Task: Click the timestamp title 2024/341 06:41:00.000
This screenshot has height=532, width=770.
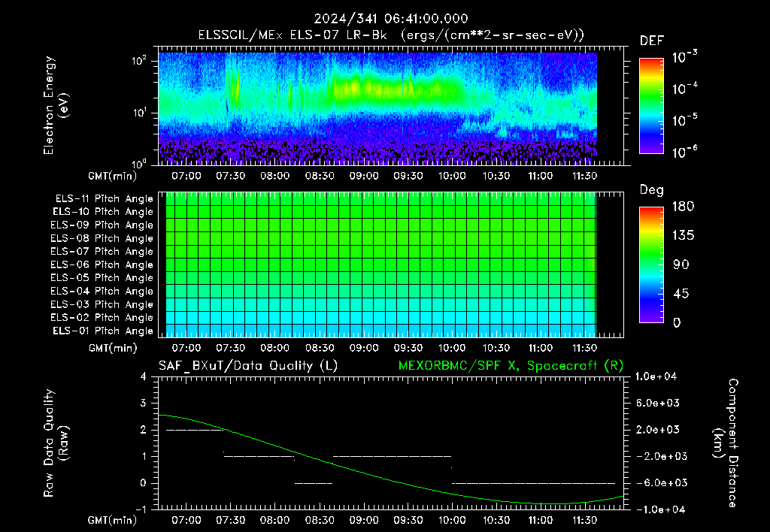Action: point(391,19)
